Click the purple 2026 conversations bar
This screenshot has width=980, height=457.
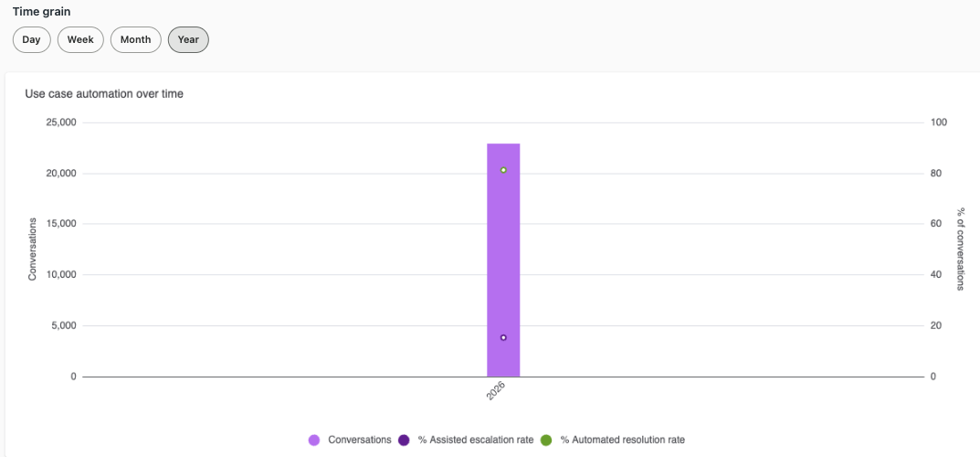(503, 260)
